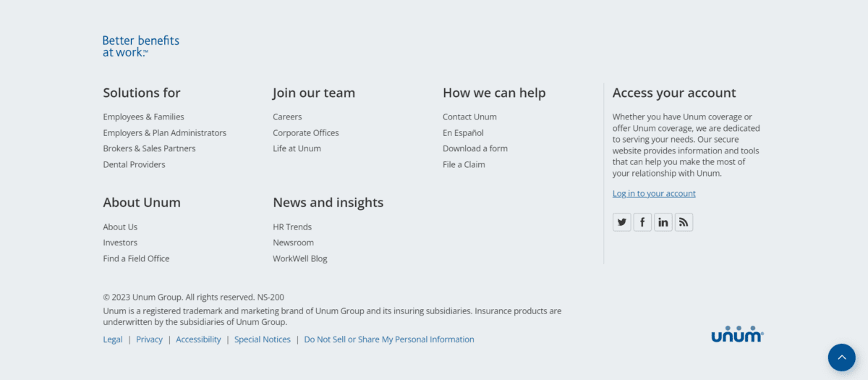Viewport: 868px width, 380px height.
Task: Open Corporate Offices link
Action: pyautogui.click(x=306, y=132)
